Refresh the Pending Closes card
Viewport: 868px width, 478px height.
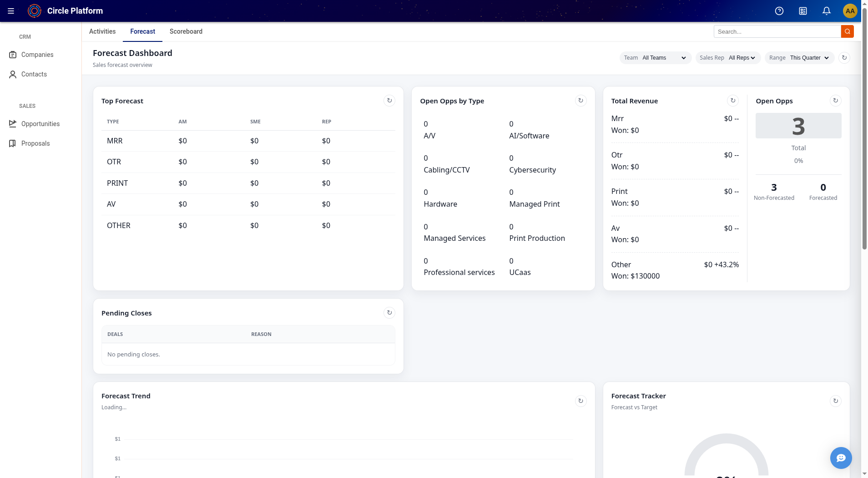tap(389, 313)
